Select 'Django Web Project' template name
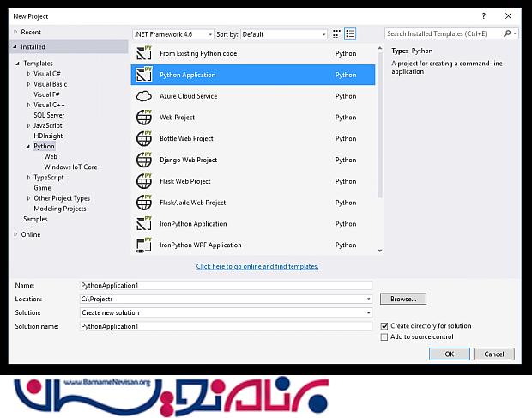Image resolution: width=532 pixels, height=418 pixels. tap(188, 160)
